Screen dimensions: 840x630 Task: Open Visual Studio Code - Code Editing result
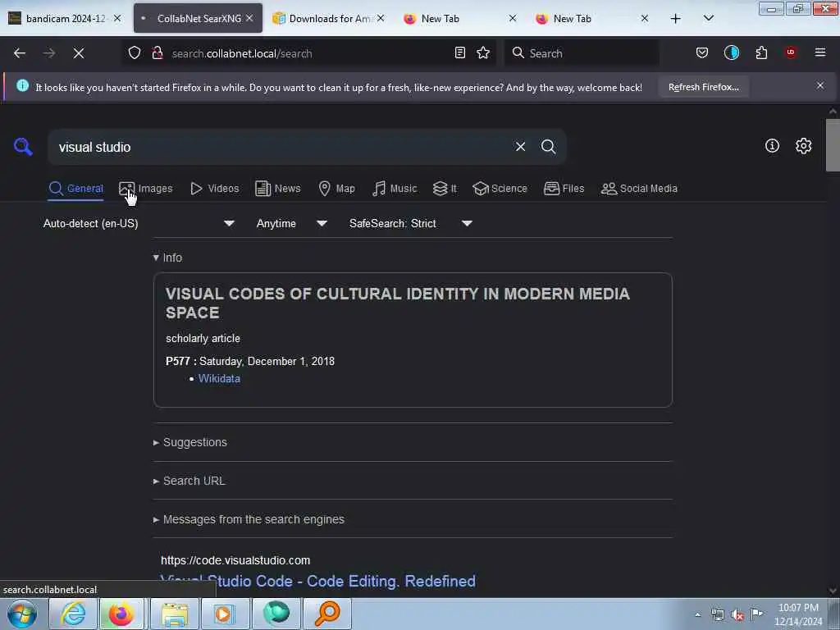click(x=317, y=582)
